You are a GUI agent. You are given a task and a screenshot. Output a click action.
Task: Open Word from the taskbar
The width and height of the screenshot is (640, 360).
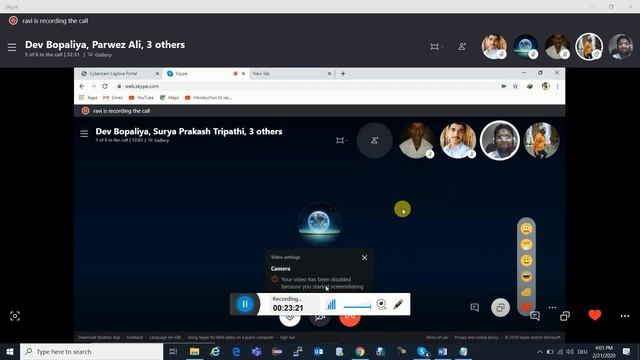[442, 351]
